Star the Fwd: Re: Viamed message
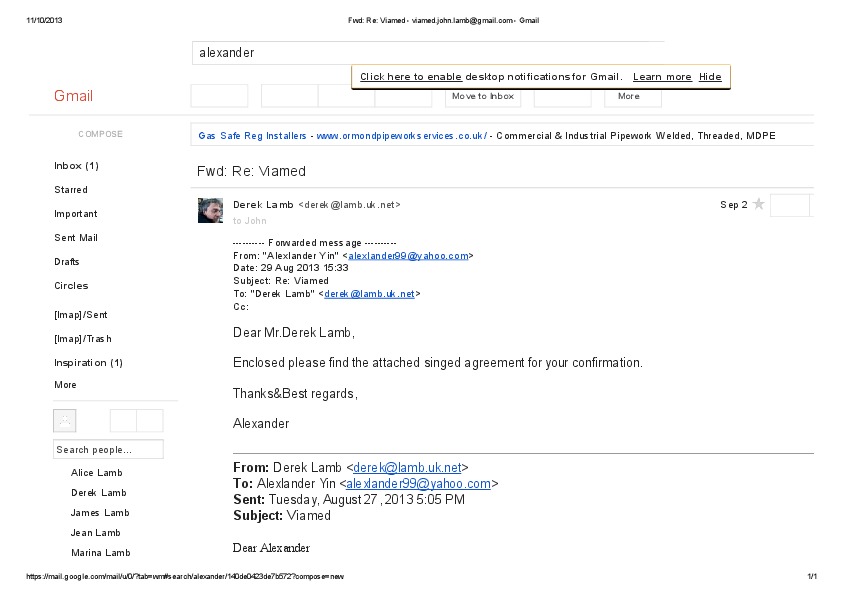 (758, 204)
